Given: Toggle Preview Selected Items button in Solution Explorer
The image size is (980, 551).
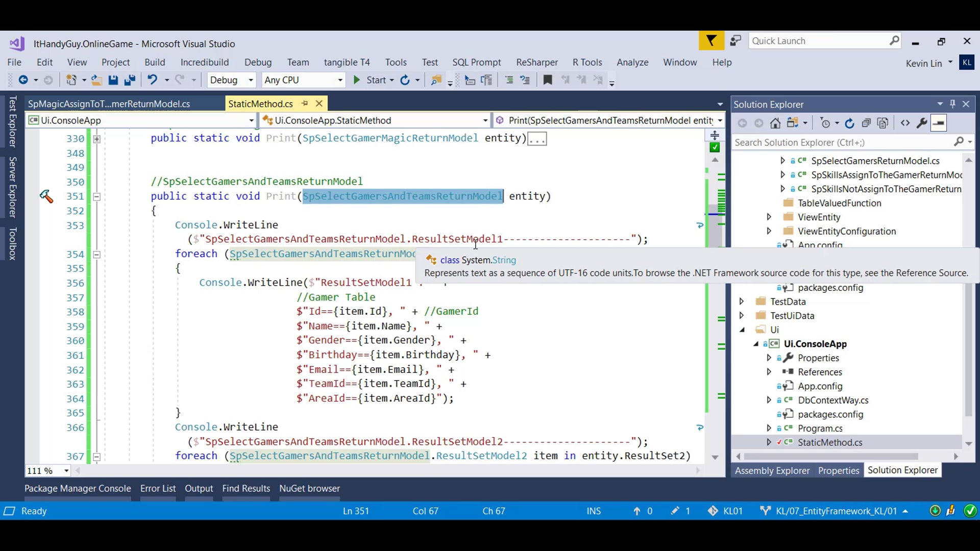Looking at the screenshot, I should [x=939, y=123].
